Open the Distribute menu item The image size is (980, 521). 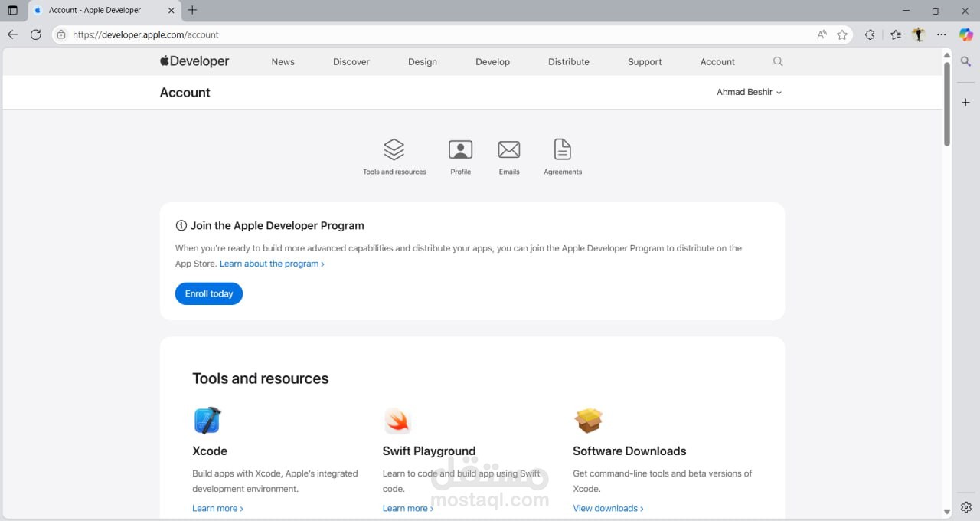(569, 62)
